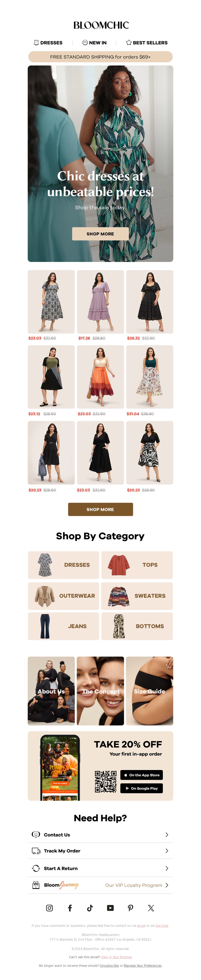Open the YouTube social icon
The width and height of the screenshot is (201, 980).
[x=110, y=908]
